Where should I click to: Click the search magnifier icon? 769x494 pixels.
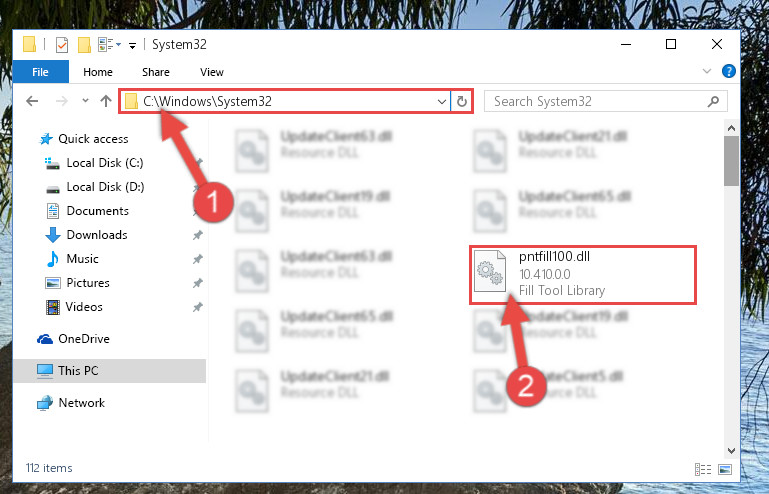[x=713, y=102]
